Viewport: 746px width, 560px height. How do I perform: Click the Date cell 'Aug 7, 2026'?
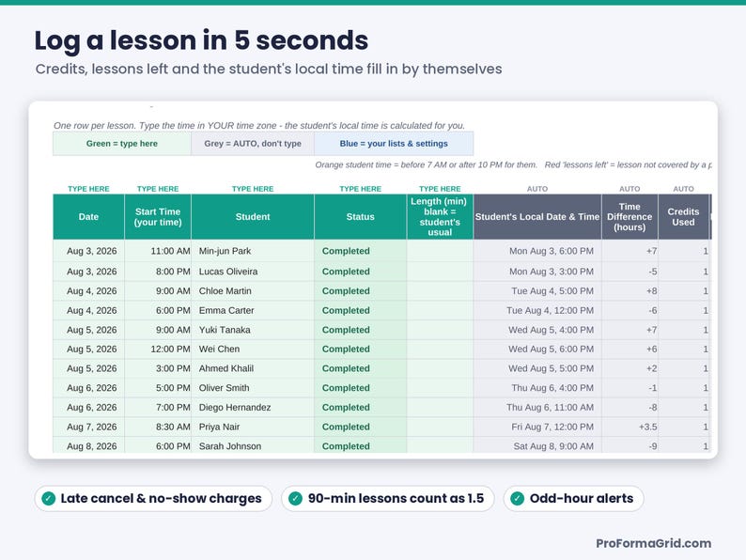click(x=88, y=427)
